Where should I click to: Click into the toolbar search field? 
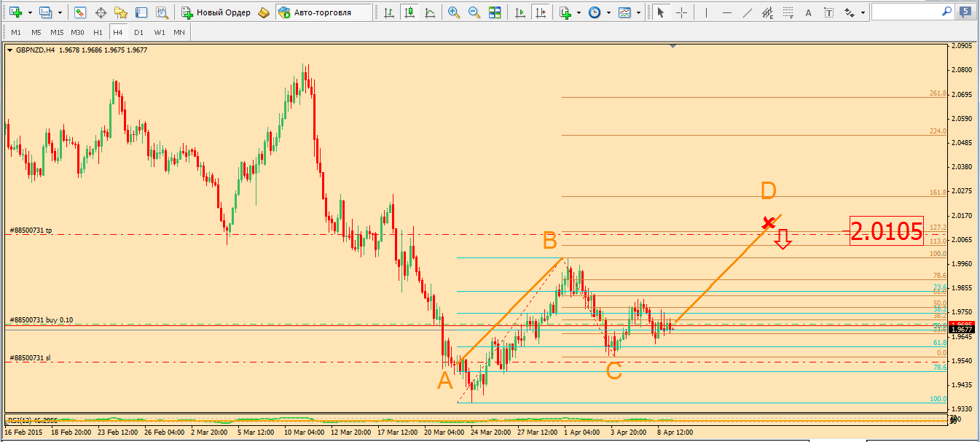click(x=906, y=12)
